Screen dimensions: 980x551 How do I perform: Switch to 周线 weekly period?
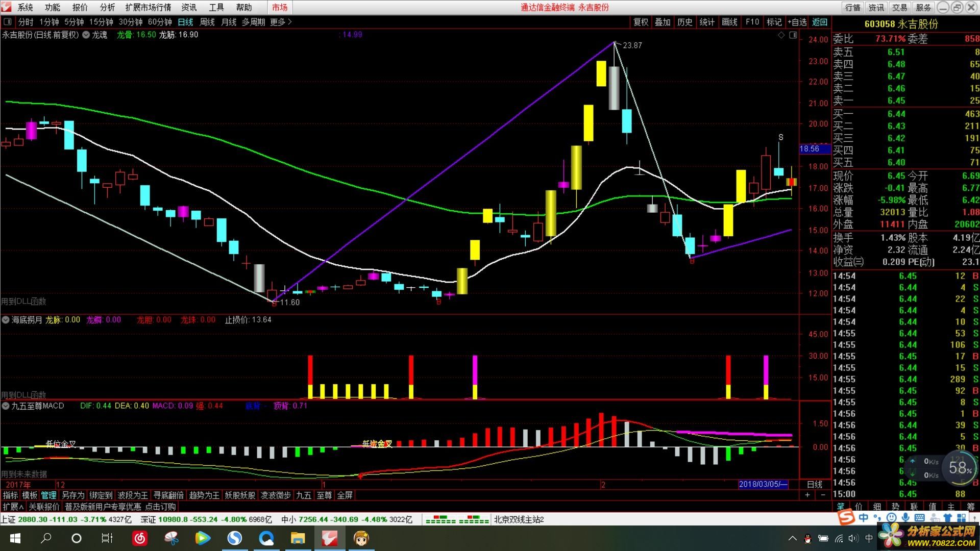(207, 22)
